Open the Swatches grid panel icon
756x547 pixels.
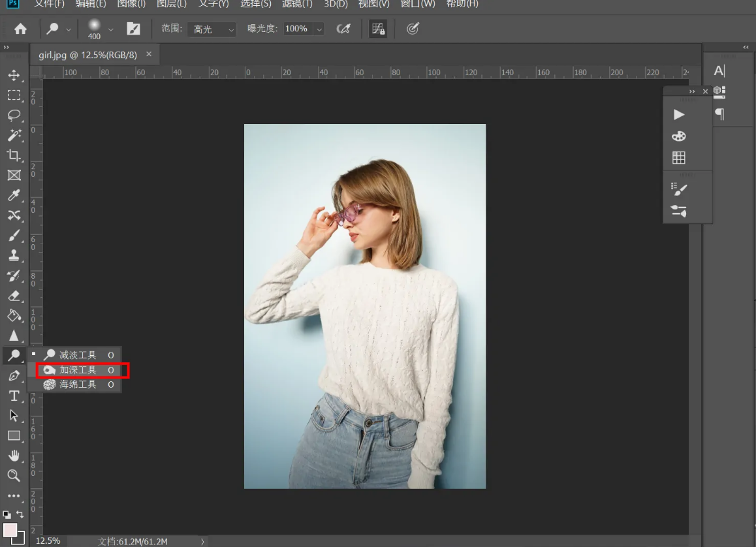[x=679, y=158]
